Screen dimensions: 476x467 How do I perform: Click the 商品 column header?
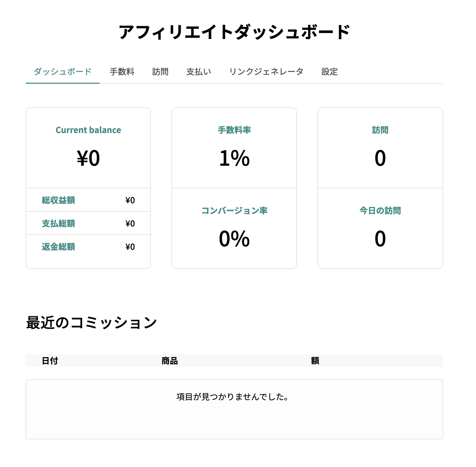[x=170, y=361]
